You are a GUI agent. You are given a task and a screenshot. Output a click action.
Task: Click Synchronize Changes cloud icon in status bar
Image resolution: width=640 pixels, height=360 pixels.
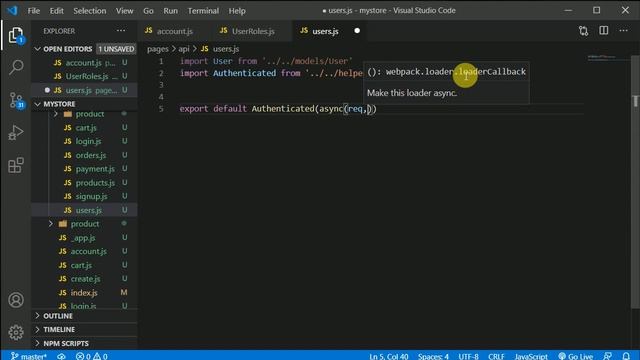61,356
